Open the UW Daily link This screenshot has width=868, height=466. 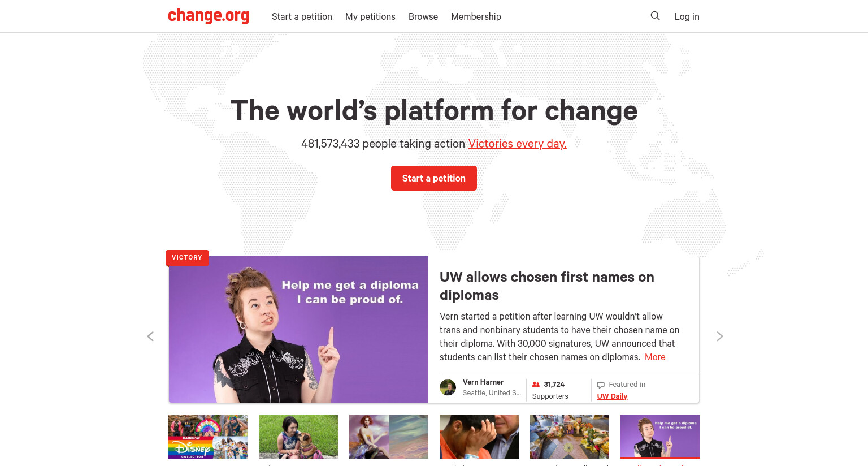(612, 396)
